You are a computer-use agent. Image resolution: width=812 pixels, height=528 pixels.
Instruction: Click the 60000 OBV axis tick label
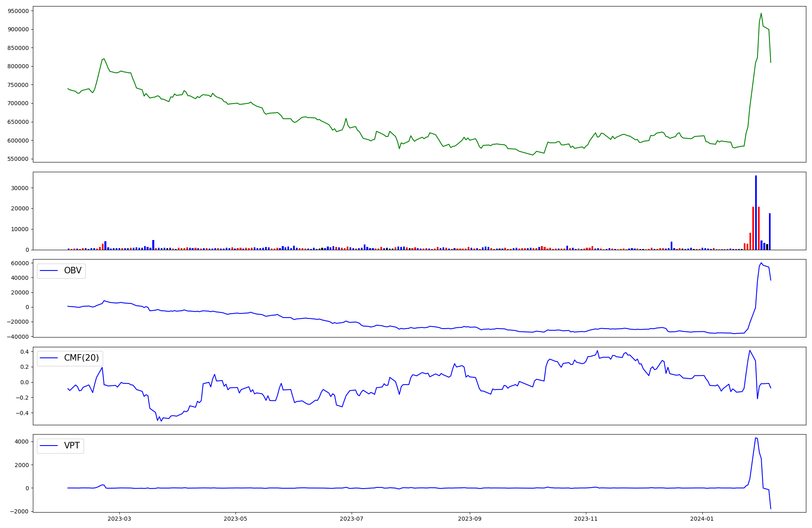point(20,263)
